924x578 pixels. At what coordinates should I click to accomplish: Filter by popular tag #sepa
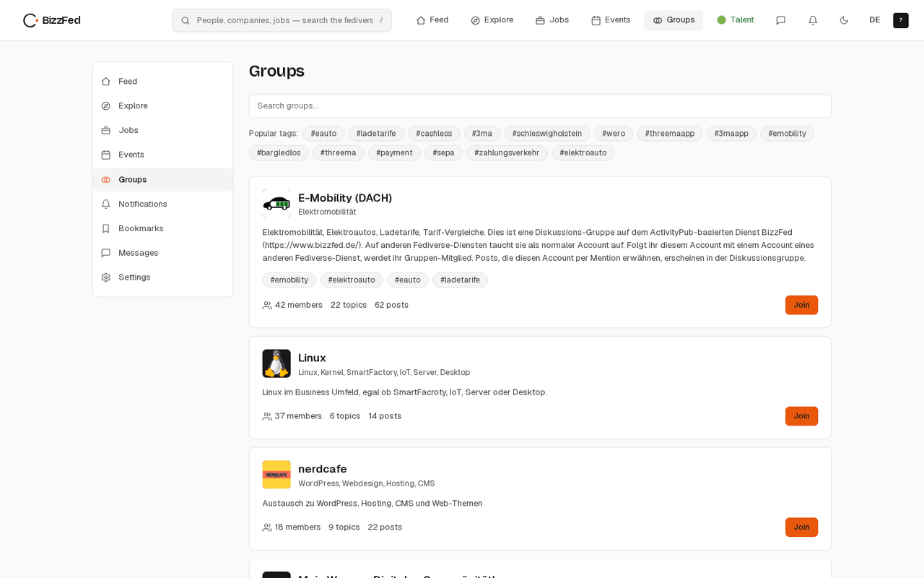tap(443, 153)
